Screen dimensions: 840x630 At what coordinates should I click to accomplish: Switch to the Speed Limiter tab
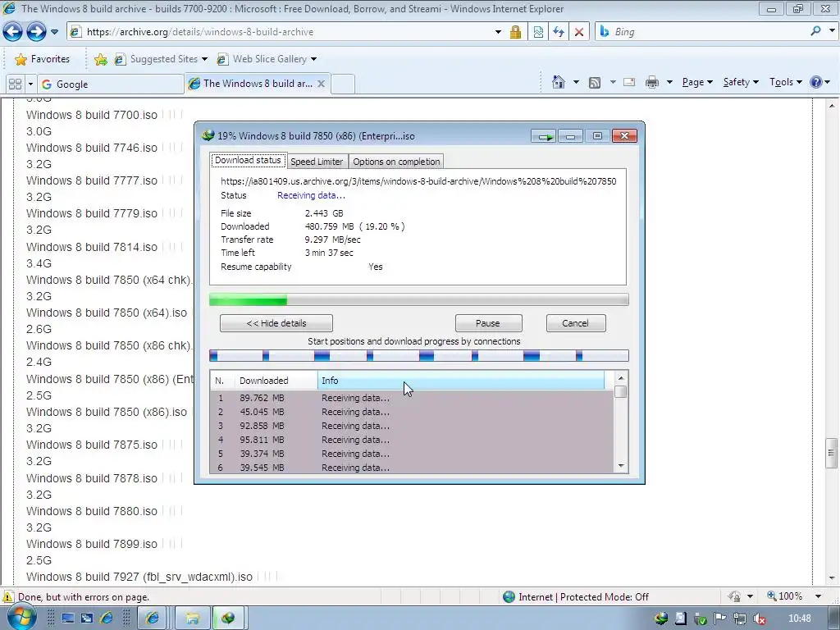point(317,162)
